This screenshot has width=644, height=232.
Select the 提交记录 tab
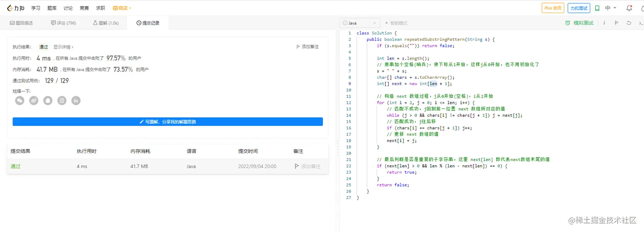pyautogui.click(x=148, y=23)
